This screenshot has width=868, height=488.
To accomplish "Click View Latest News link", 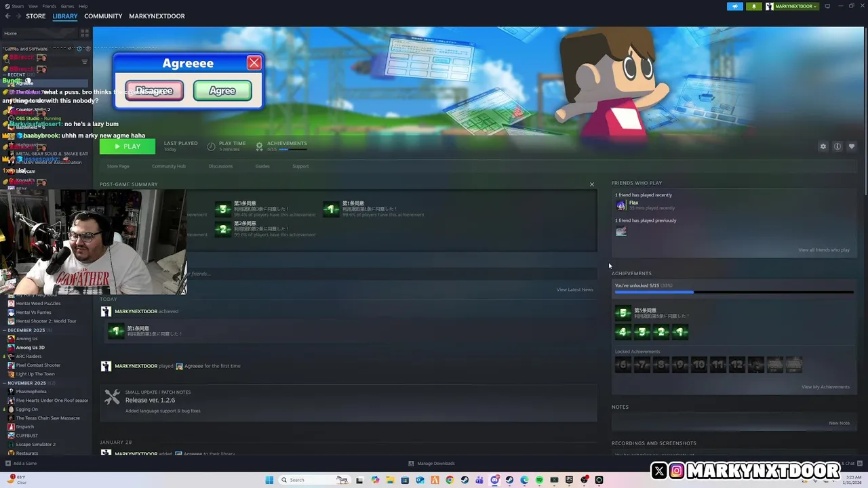I will click(x=574, y=289).
